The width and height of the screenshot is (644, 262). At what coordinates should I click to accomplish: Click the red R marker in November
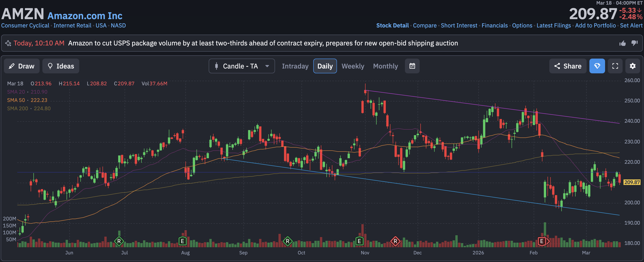[x=395, y=241]
